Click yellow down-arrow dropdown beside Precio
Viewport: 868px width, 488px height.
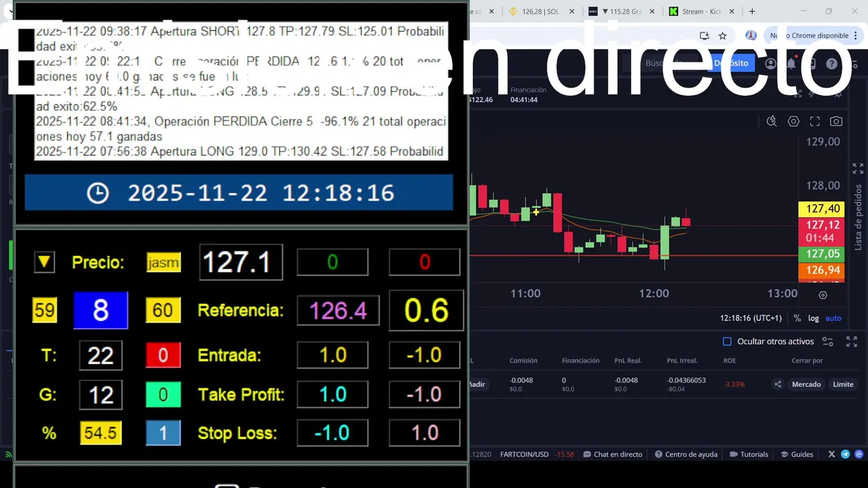pyautogui.click(x=44, y=262)
